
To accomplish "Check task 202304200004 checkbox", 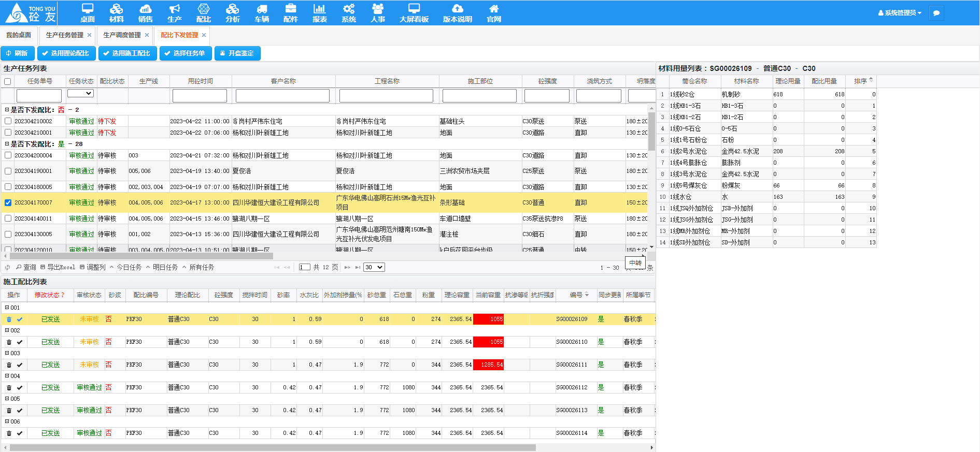I will tap(8, 155).
